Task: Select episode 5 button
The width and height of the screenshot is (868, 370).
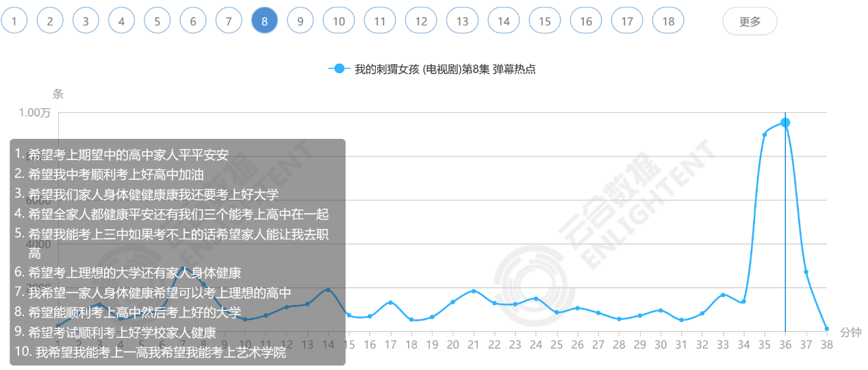Action: 157,21
